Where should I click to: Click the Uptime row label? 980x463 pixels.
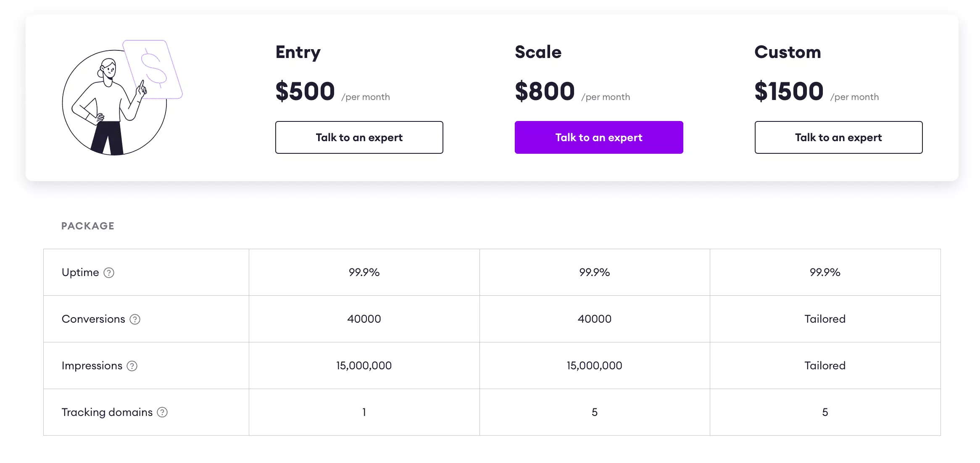point(80,272)
